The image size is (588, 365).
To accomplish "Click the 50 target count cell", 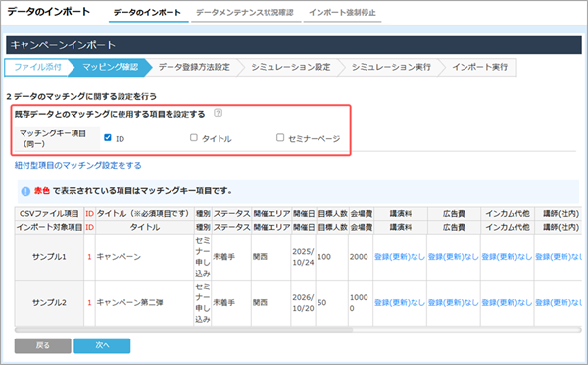I will (x=332, y=302).
